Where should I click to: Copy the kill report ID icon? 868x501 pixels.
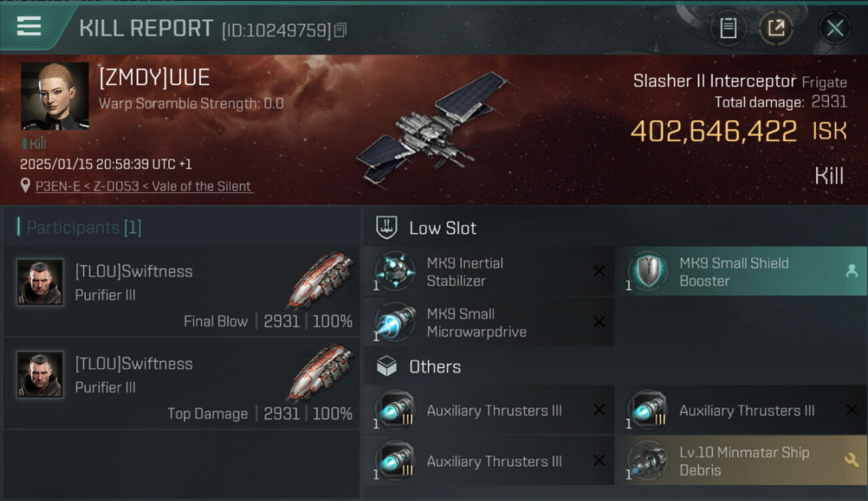click(x=340, y=30)
